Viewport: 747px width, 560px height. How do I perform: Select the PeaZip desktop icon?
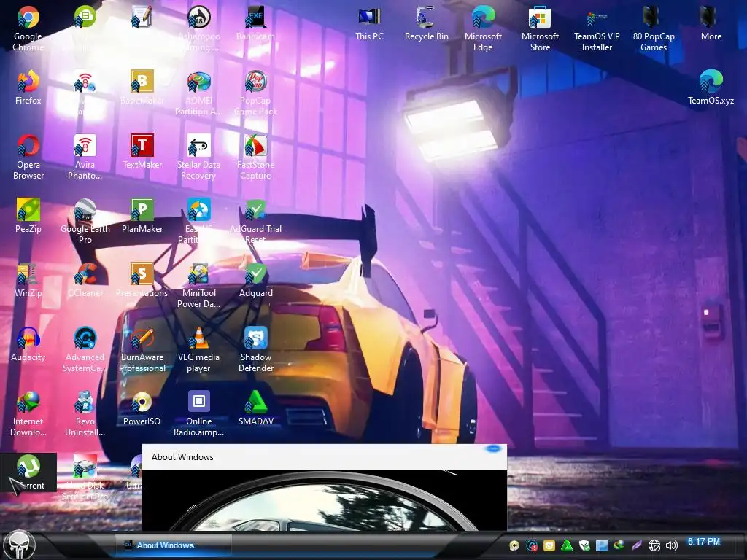28,210
